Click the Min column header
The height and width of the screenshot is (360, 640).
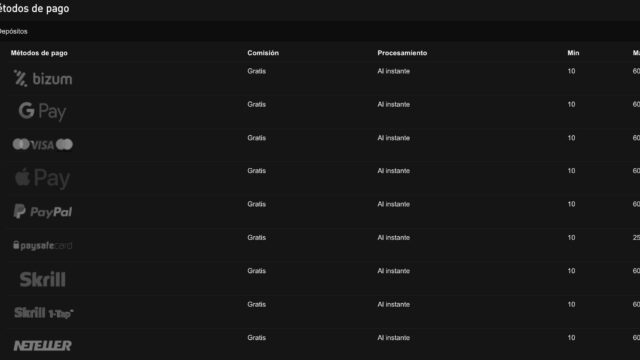coord(573,53)
